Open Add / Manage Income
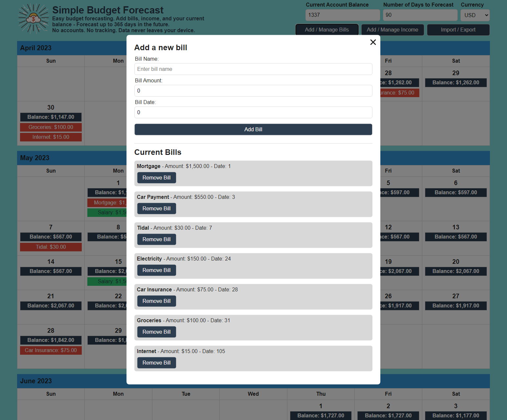 (392, 30)
